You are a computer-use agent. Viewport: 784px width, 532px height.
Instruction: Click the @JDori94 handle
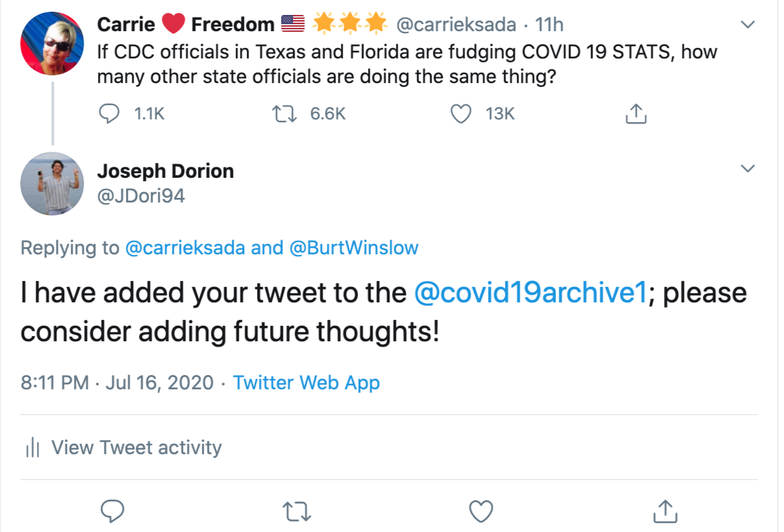tap(141, 195)
